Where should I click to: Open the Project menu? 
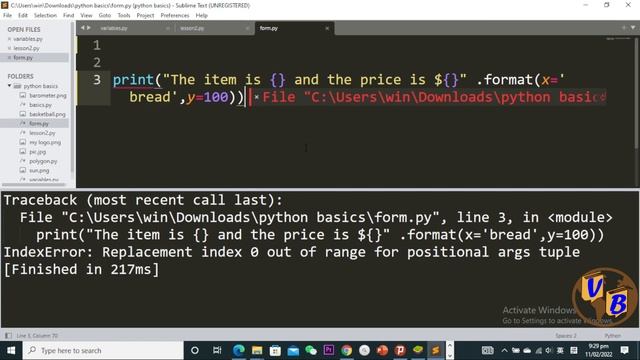click(x=145, y=15)
